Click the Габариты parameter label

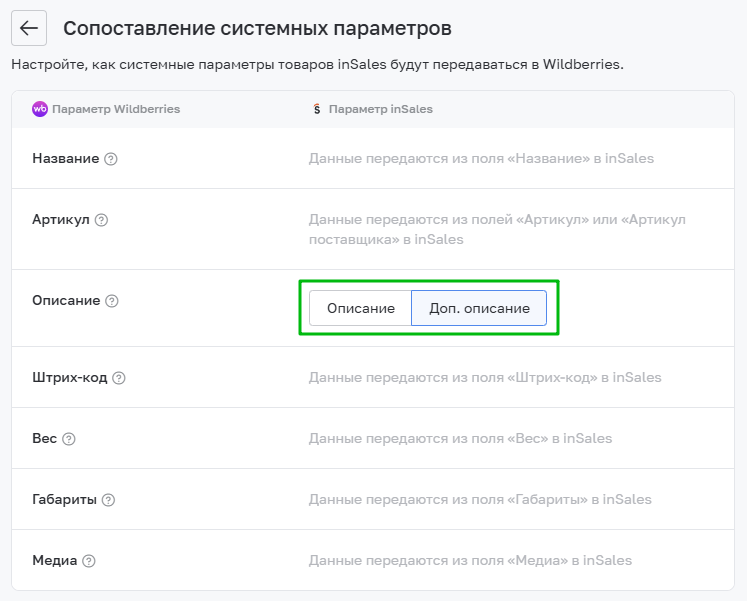point(64,500)
